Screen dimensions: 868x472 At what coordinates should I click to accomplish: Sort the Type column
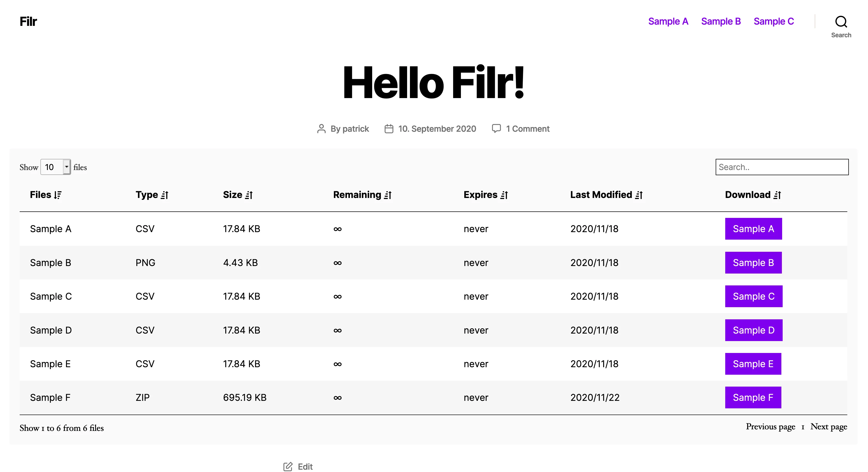165,195
